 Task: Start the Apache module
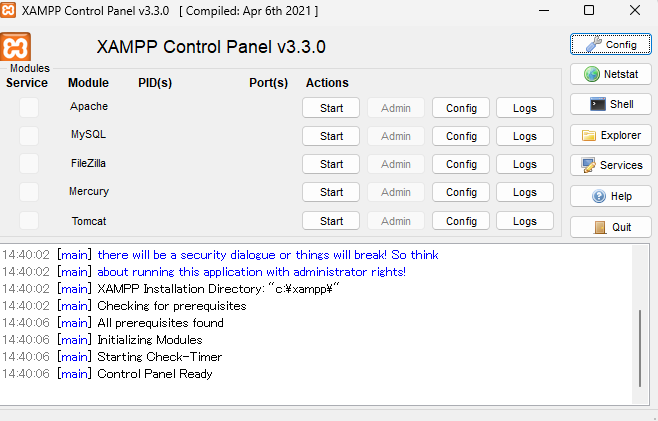[x=331, y=108]
